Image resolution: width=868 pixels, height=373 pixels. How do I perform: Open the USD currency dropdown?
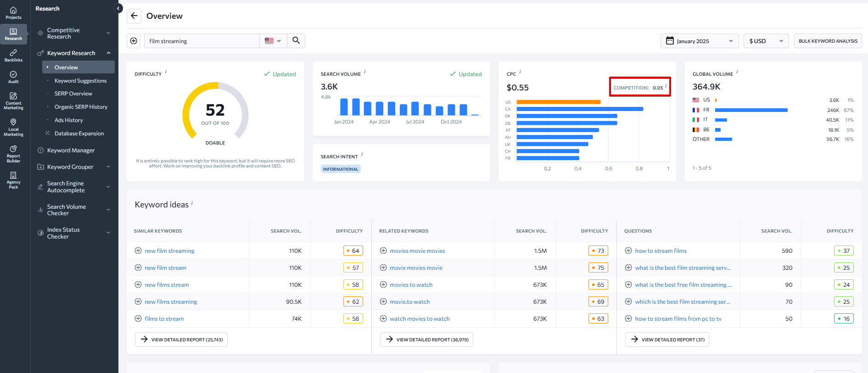(766, 41)
